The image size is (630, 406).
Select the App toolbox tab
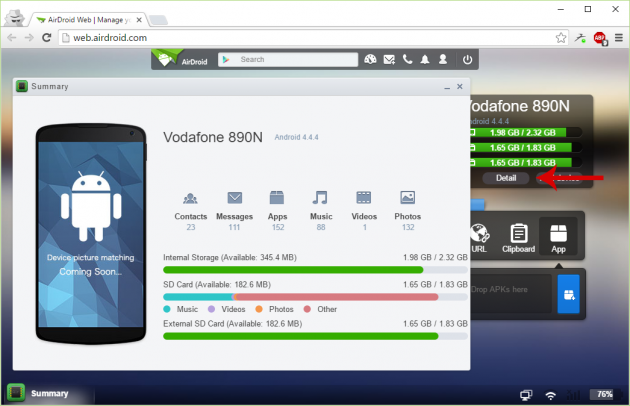point(558,237)
